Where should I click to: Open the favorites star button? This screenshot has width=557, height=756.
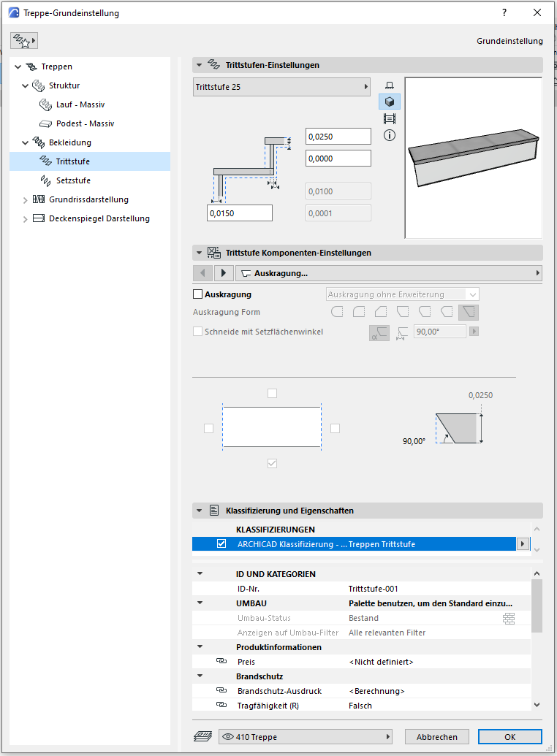coord(23,41)
